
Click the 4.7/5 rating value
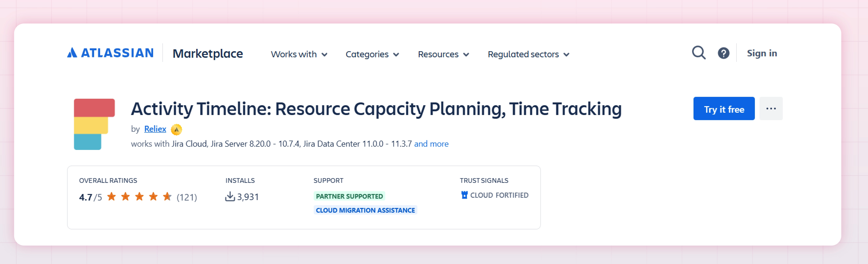click(90, 197)
